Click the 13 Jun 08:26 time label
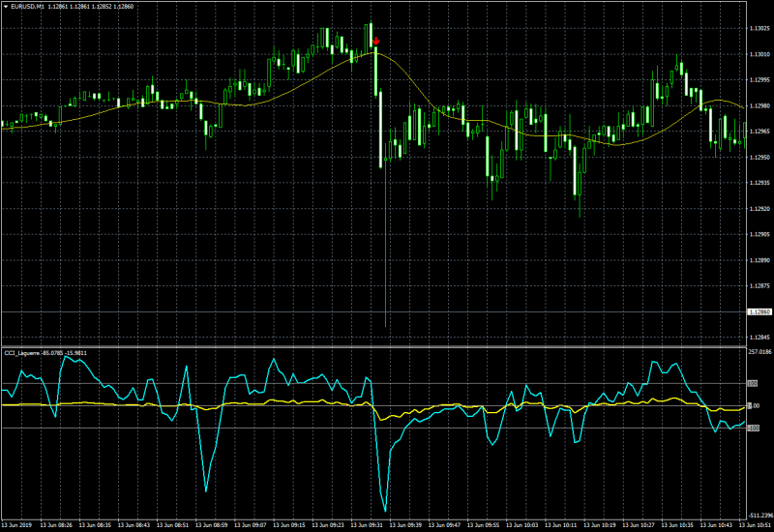 coord(56,525)
